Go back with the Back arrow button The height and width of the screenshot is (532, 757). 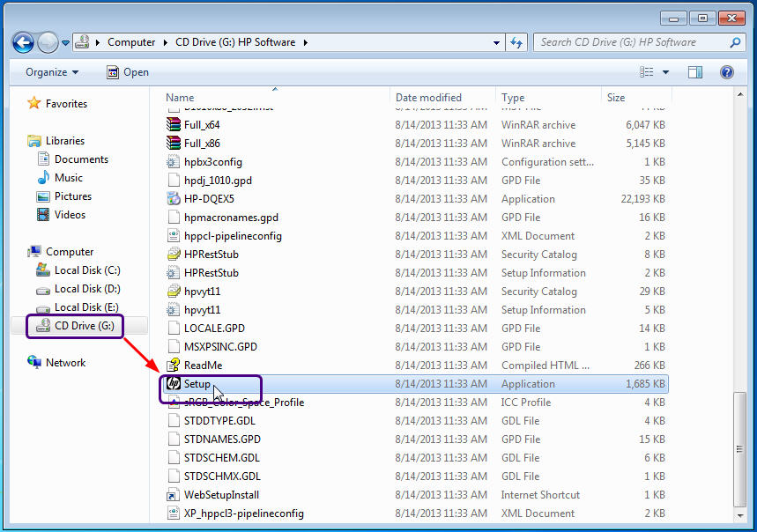coord(23,42)
